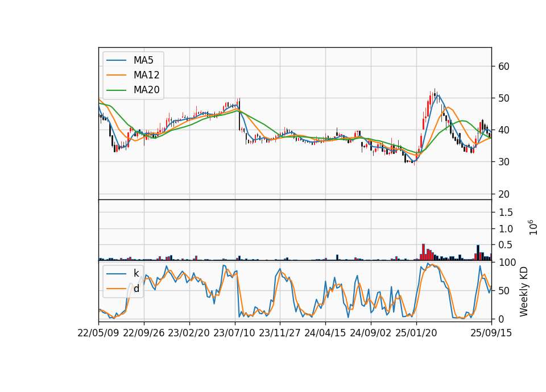Click the date label 24/09/02
Viewport: 546px width, 392px height.
coord(370,333)
